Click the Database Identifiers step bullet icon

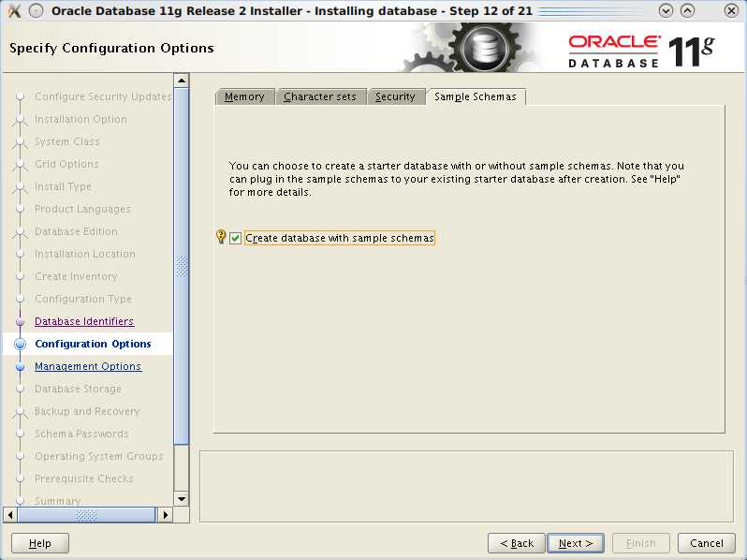point(20,322)
